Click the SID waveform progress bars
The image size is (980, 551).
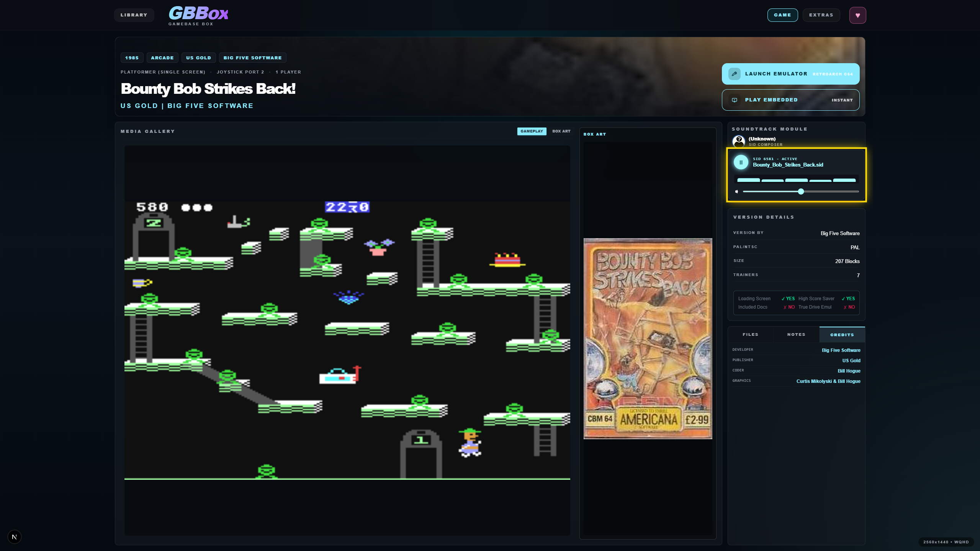click(x=796, y=180)
